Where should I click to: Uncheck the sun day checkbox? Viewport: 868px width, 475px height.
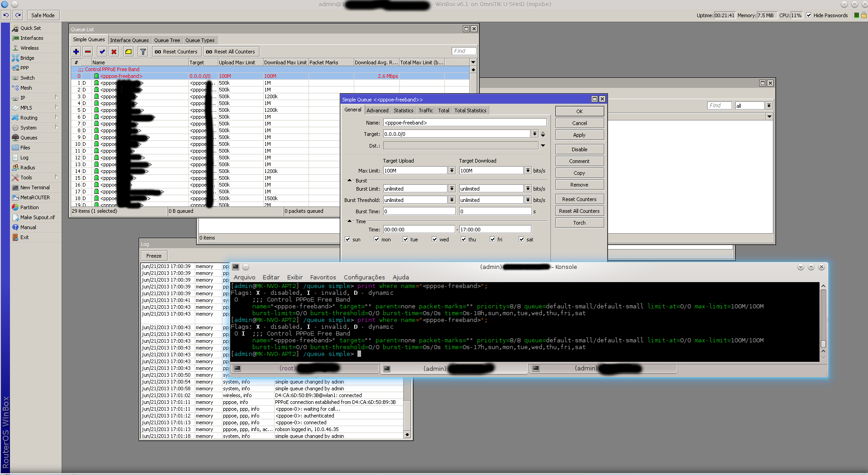tap(347, 240)
